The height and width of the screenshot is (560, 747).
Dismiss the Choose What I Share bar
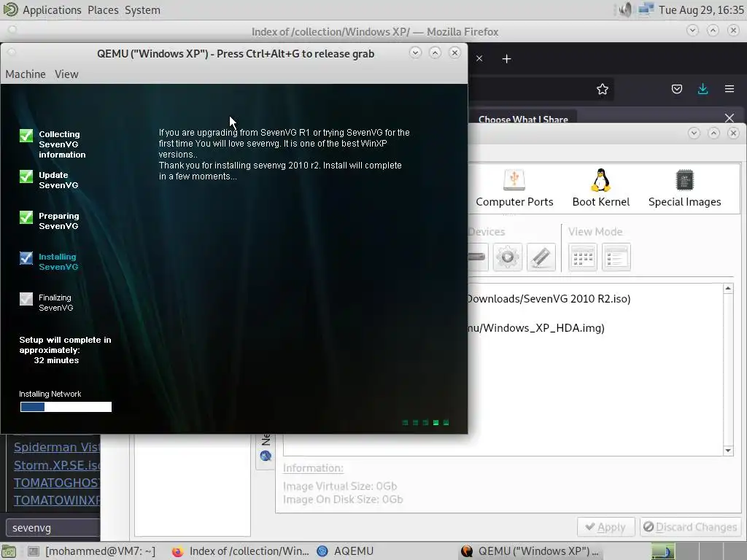coord(729,118)
